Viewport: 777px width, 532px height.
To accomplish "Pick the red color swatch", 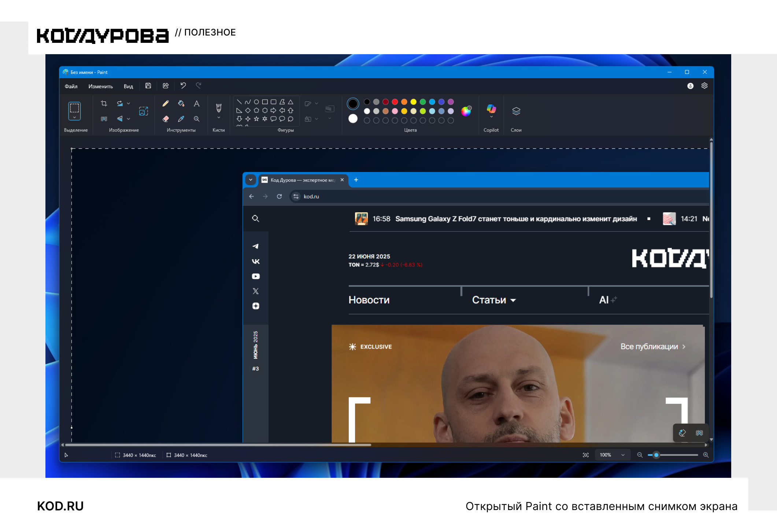I will pos(395,102).
